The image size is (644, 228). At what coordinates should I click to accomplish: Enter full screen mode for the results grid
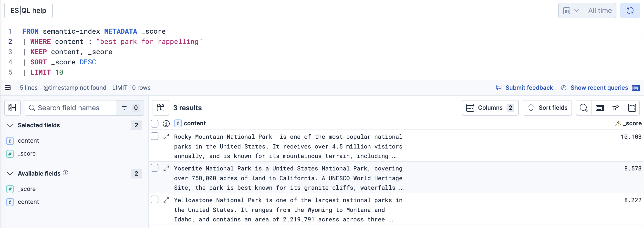tap(632, 108)
